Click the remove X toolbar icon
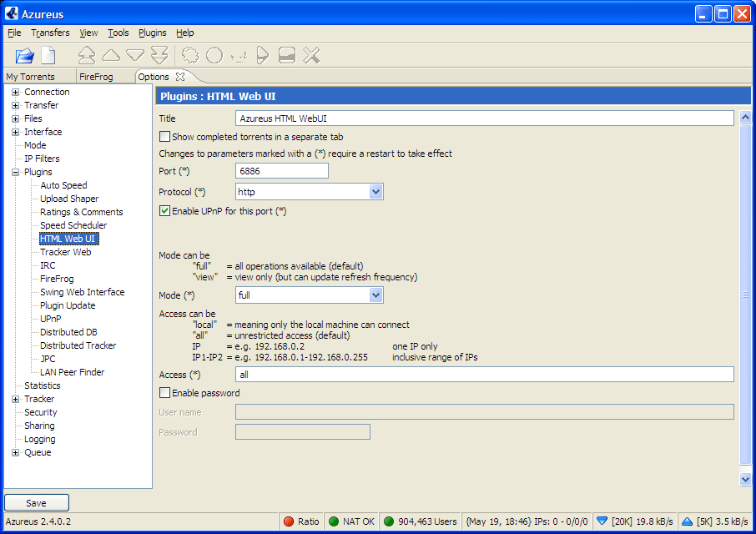Screen dimensions: 756x534 [311, 55]
